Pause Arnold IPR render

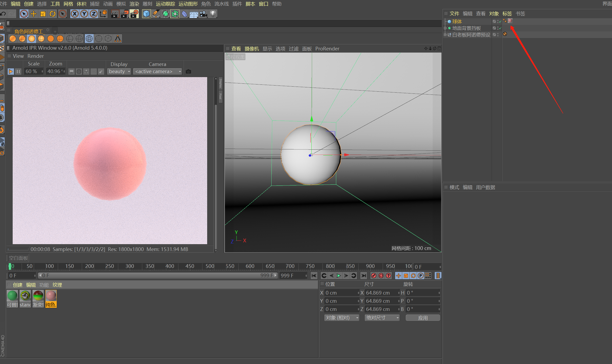coord(18,72)
